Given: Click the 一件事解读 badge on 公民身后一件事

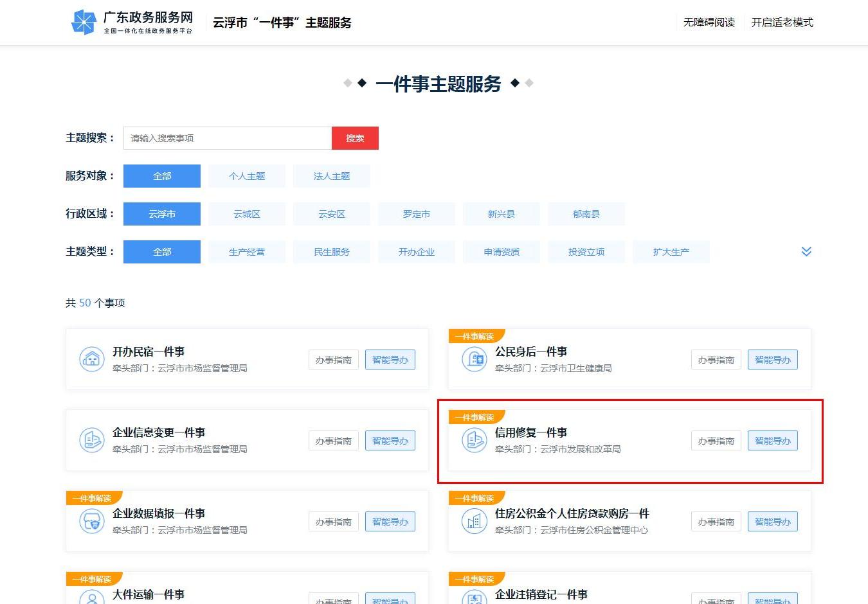Looking at the screenshot, I should [x=477, y=335].
